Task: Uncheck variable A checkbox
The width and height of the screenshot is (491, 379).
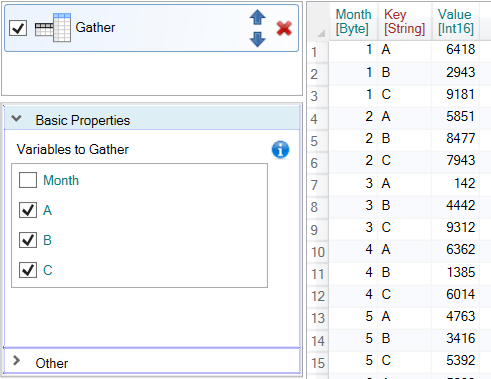Action: 28,210
